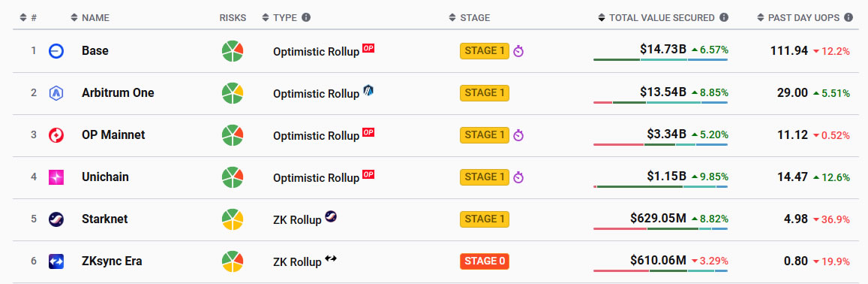Image resolution: width=868 pixels, height=284 pixels.
Task: Click the value breakdown bar under Base's $14.73B
Action: tap(660, 59)
